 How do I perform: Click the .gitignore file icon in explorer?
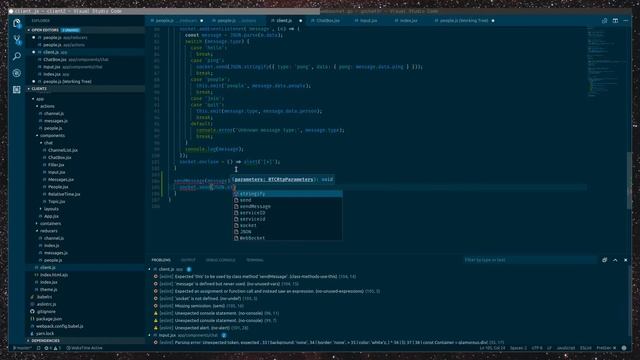[32, 311]
